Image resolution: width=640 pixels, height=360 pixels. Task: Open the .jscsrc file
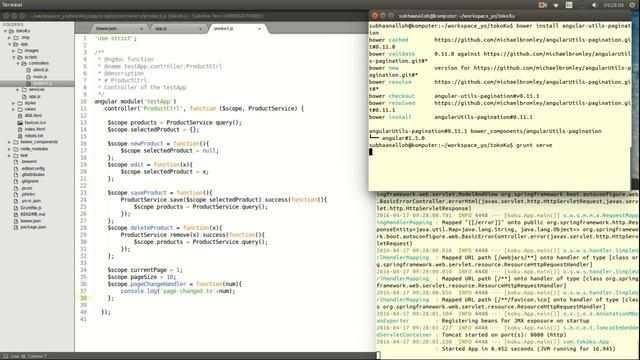(x=27, y=188)
